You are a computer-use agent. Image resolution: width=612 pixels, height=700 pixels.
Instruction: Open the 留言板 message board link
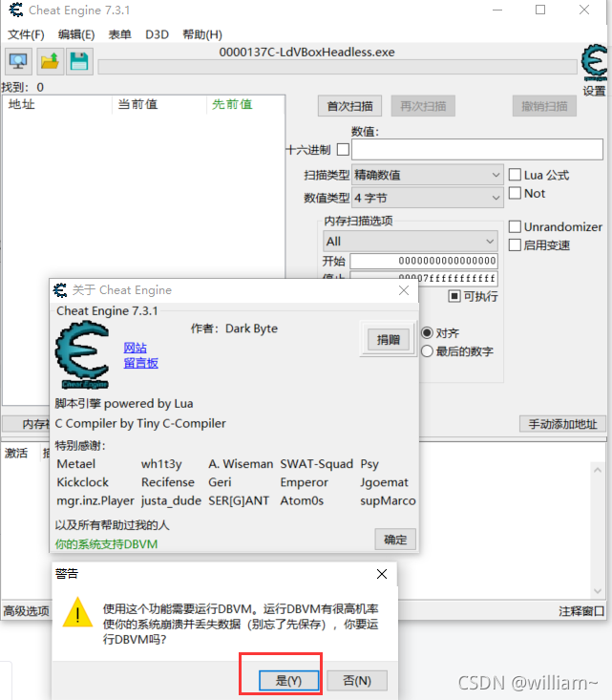141,363
